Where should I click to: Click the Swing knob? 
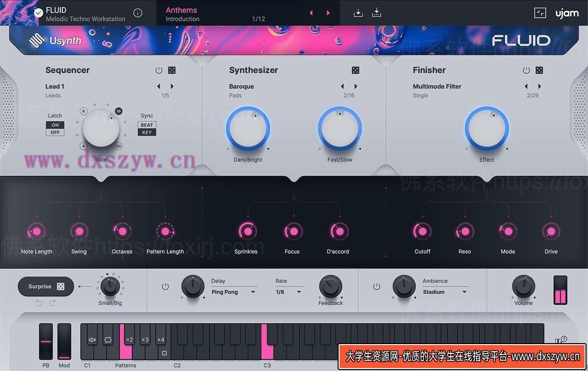79,231
